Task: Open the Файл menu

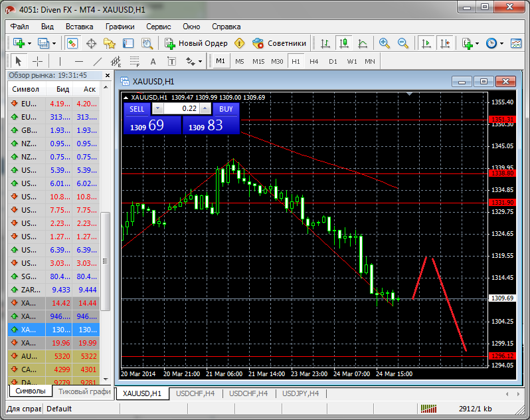Action: pos(20,27)
